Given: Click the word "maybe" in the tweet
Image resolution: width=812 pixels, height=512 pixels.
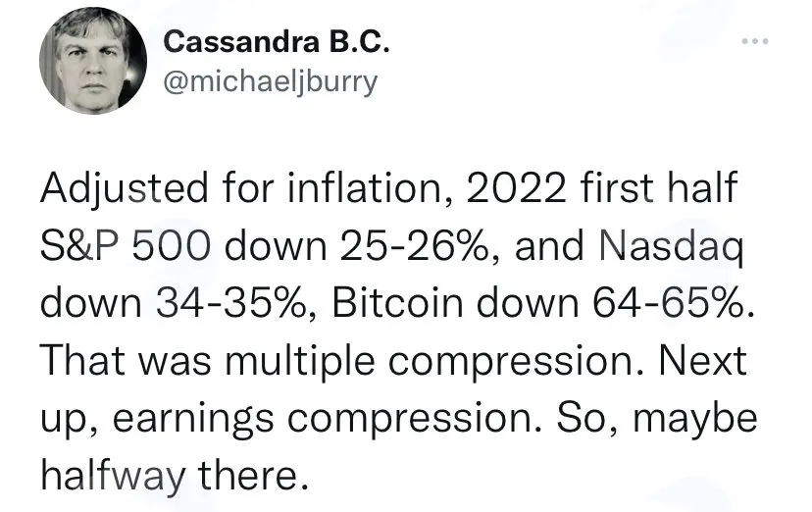Looking at the screenshot, I should (x=695, y=420).
